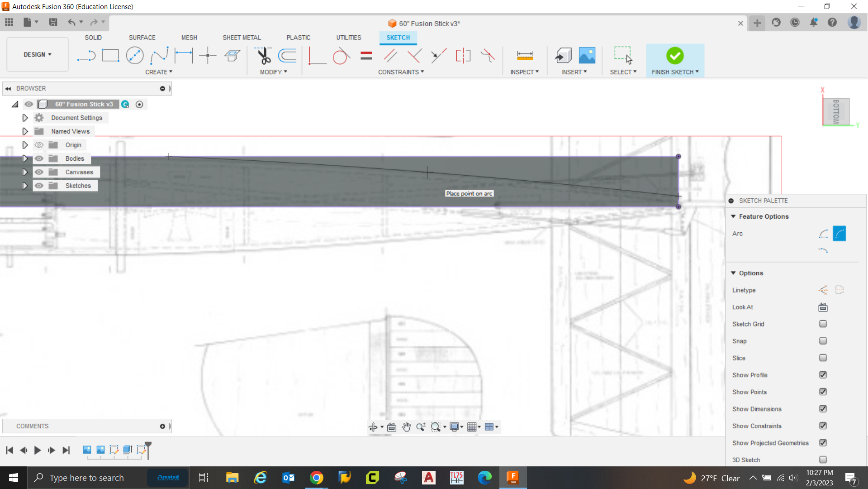Image resolution: width=868 pixels, height=489 pixels.
Task: Switch to the PLASTIC tab
Action: (299, 38)
